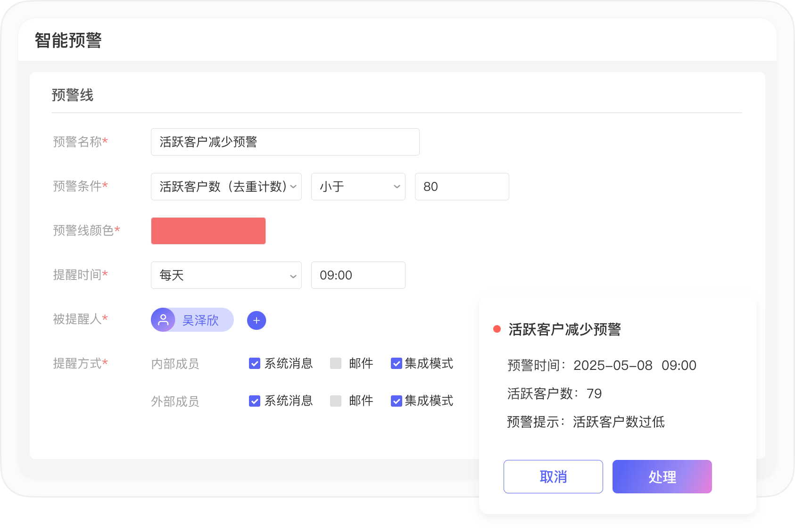
Task: Click the threshold value field showing 80
Action: pyautogui.click(x=462, y=187)
